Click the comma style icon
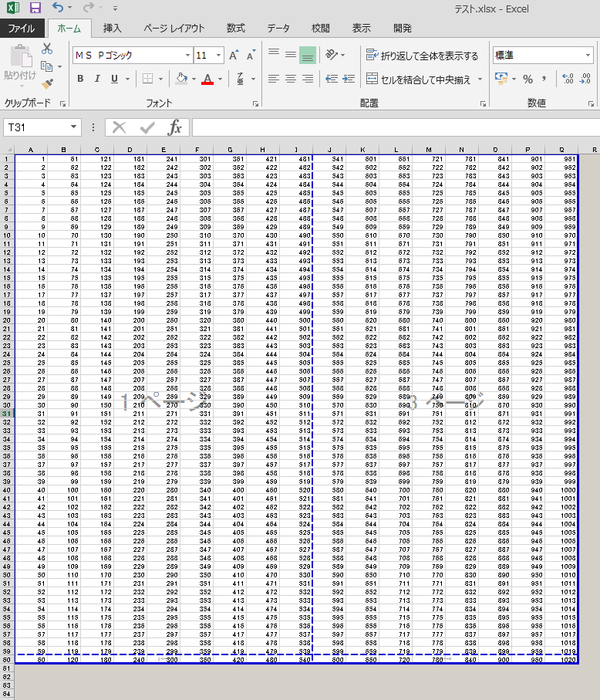The height and width of the screenshot is (700, 600). tap(544, 79)
